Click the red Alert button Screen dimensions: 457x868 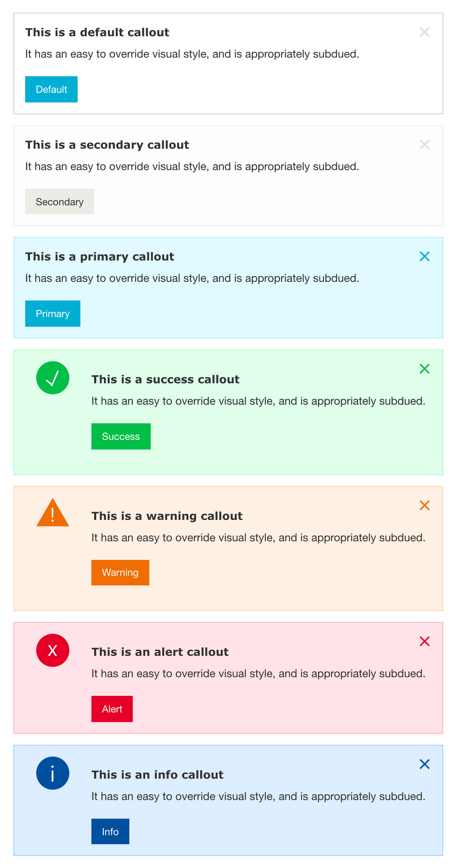tap(112, 709)
